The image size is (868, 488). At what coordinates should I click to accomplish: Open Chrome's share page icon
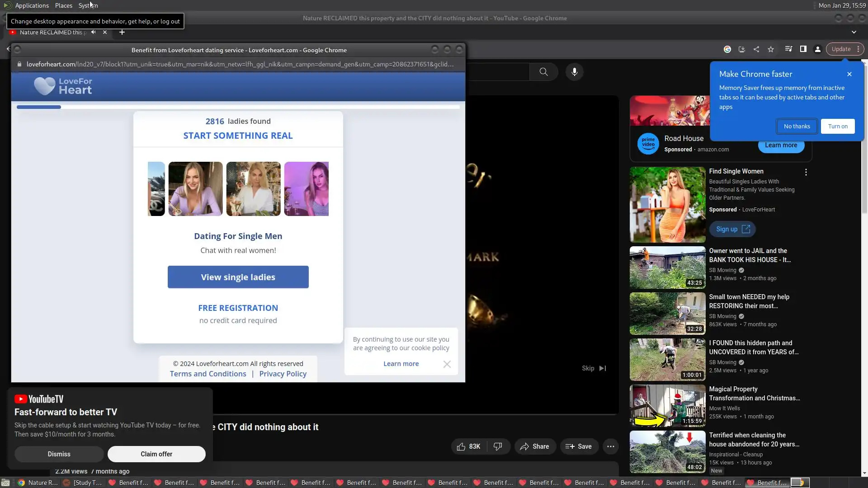tap(756, 49)
